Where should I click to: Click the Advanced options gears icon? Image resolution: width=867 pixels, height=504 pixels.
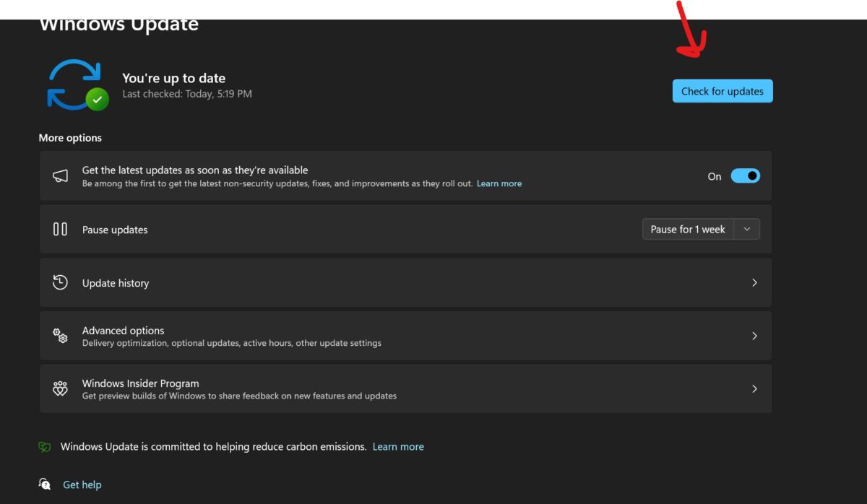tap(61, 336)
